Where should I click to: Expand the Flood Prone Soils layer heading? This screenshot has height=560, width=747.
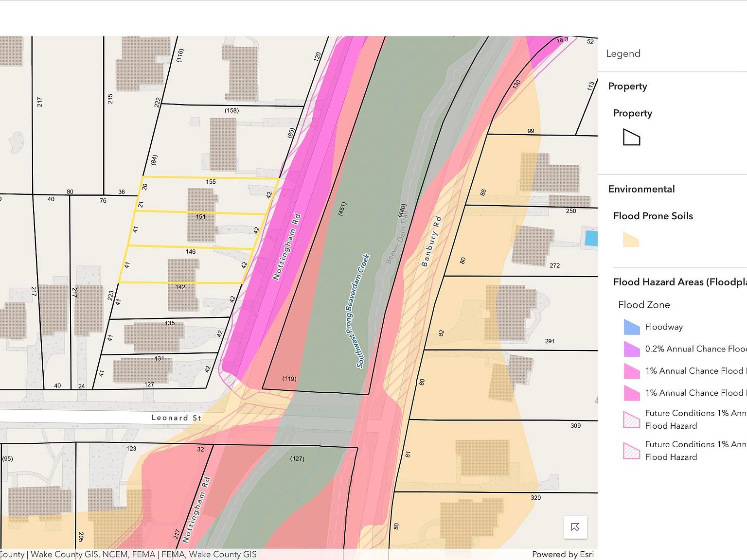(x=653, y=216)
